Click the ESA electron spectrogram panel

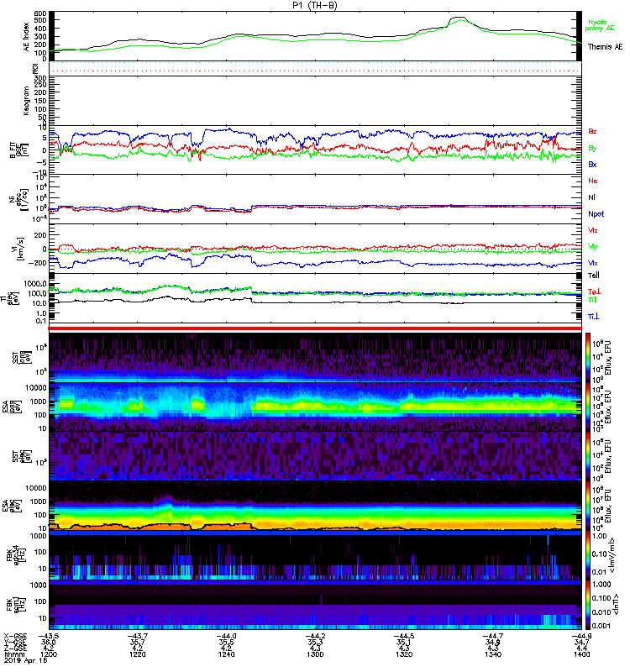[x=315, y=506]
